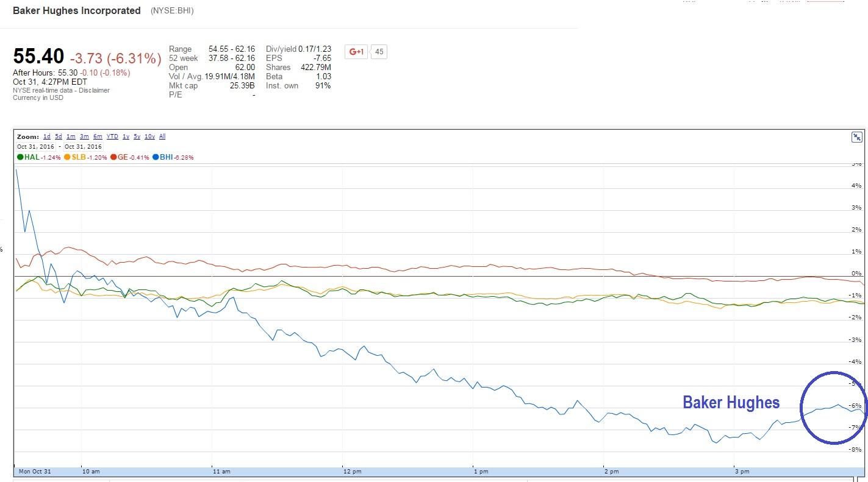
Task: Click the Vol / Avg. value 19.91M/4.18M
Action: (x=230, y=76)
